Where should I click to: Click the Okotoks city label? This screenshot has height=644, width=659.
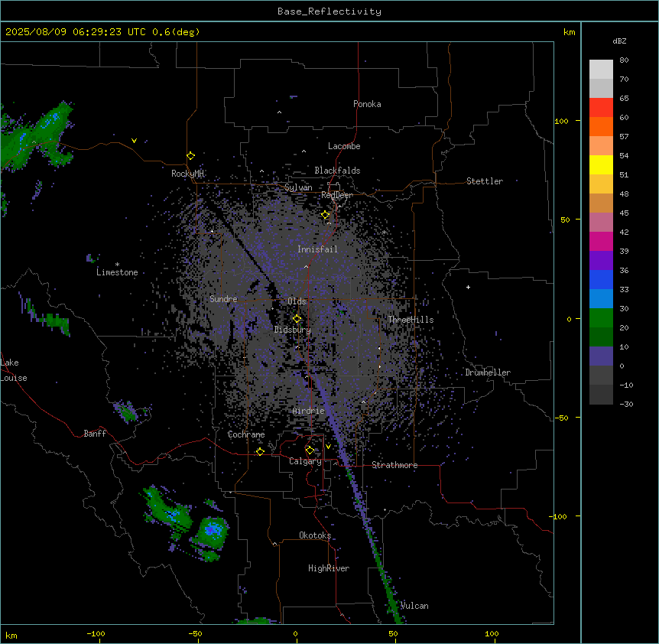coord(315,535)
